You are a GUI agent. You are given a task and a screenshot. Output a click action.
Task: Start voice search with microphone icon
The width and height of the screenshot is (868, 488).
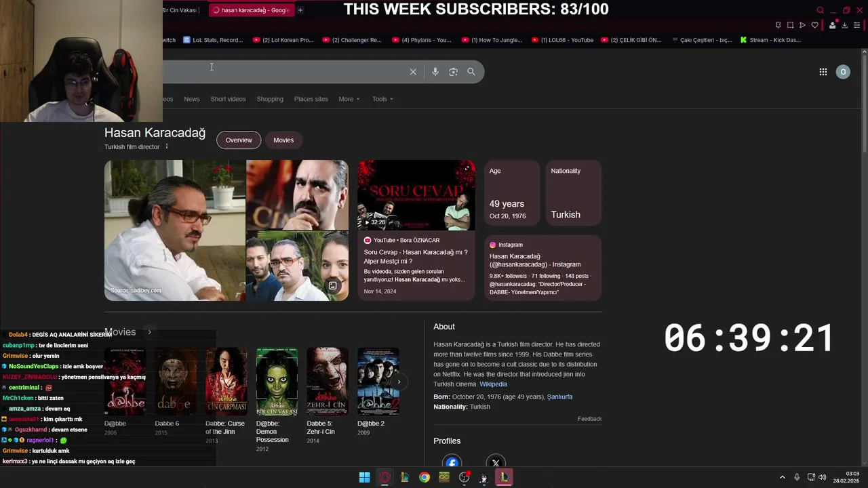pyautogui.click(x=435, y=72)
